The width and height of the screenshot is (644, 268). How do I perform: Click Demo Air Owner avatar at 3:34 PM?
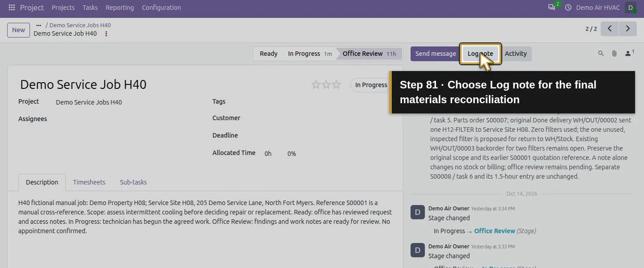[417, 212]
